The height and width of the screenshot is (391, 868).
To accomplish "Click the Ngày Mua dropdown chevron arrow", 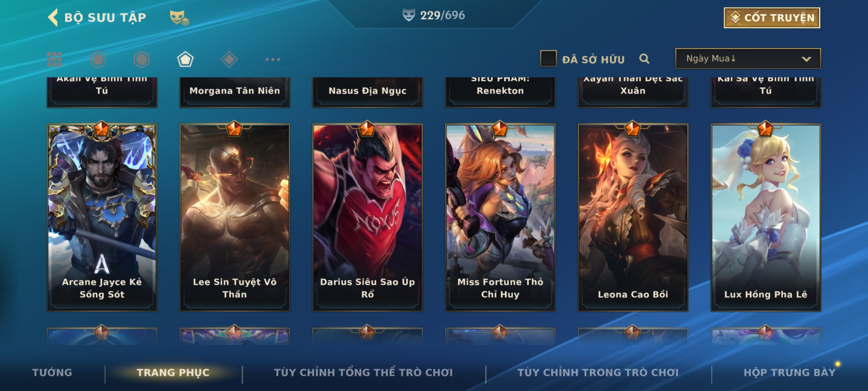I will 806,59.
